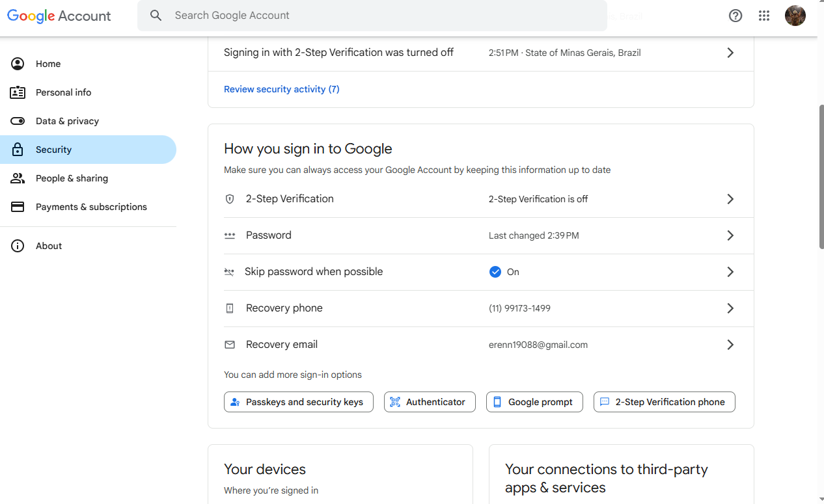Click the passkey icon in Passkeys button
824x504 pixels.
tap(235, 402)
